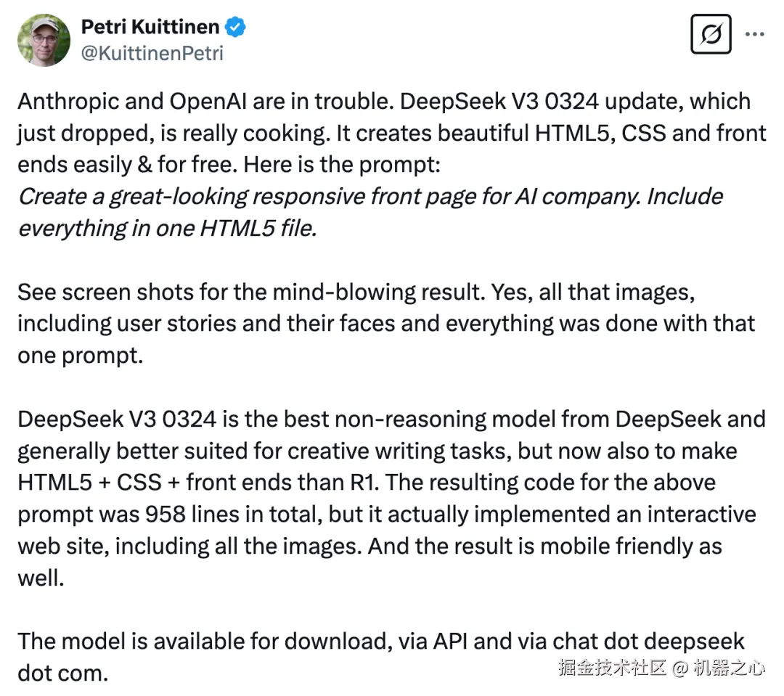Open the three-dot more options menu
784x696 pixels.
(754, 34)
